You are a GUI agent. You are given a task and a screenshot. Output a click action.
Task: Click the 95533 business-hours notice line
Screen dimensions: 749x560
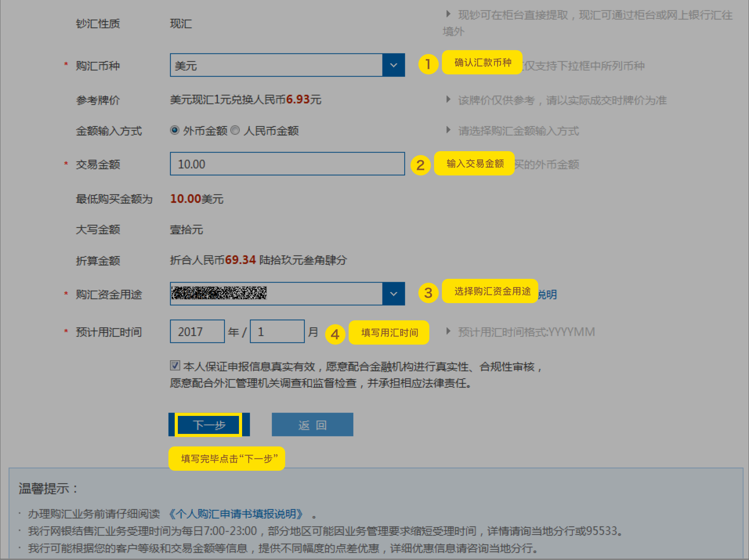[x=325, y=531]
